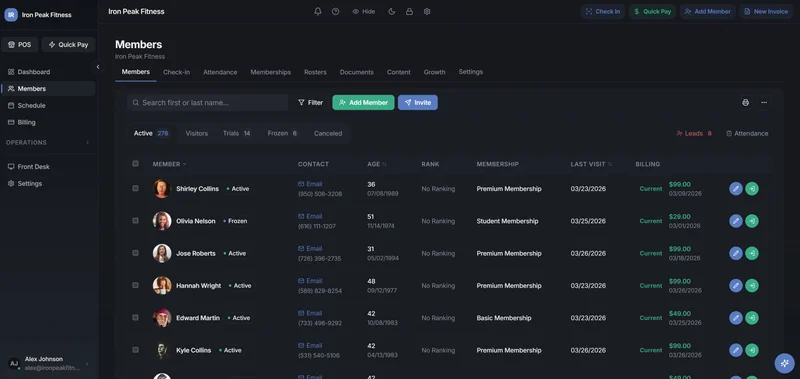Open Schedule in the sidebar

tap(48, 106)
